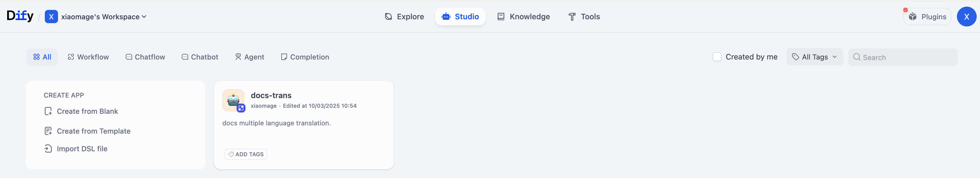This screenshot has height=178, width=980.
Task: Open the user avatar menu
Action: click(x=966, y=17)
